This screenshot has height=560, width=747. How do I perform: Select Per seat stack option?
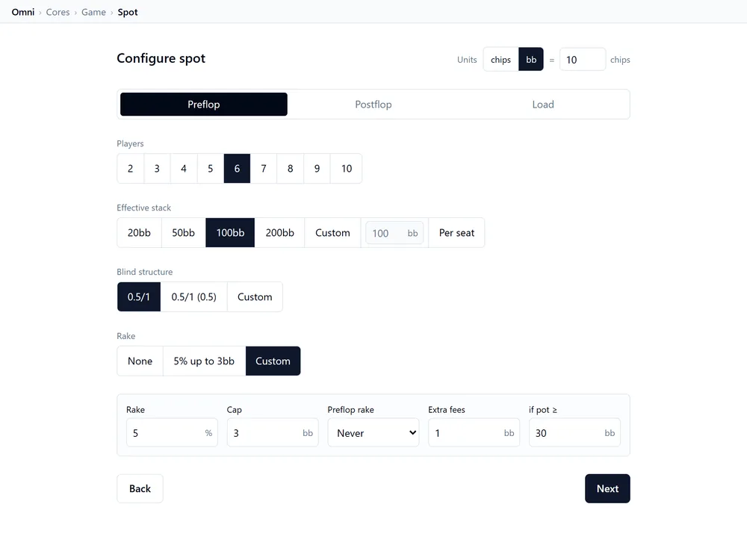[456, 233]
